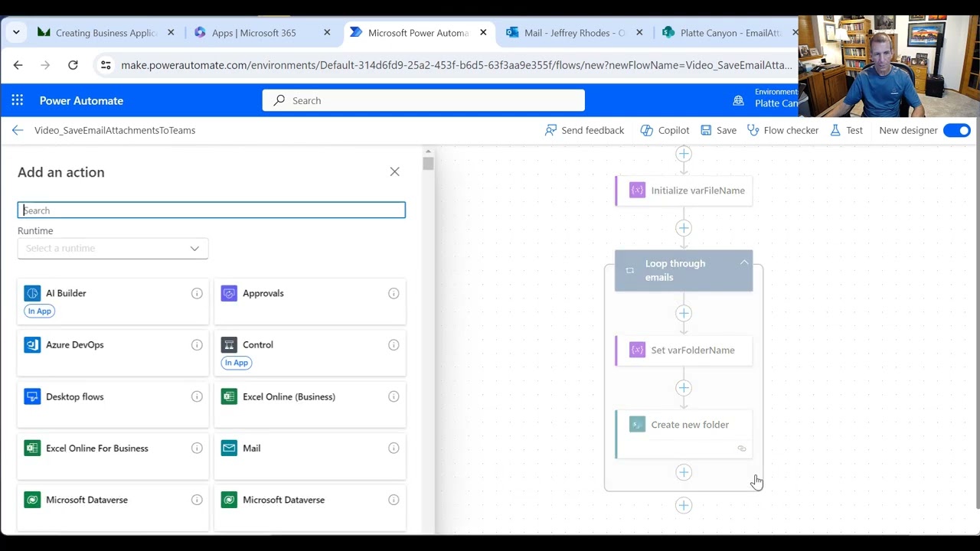Select the Approvals connector
Viewport: 980px width, 551px height.
click(x=310, y=302)
